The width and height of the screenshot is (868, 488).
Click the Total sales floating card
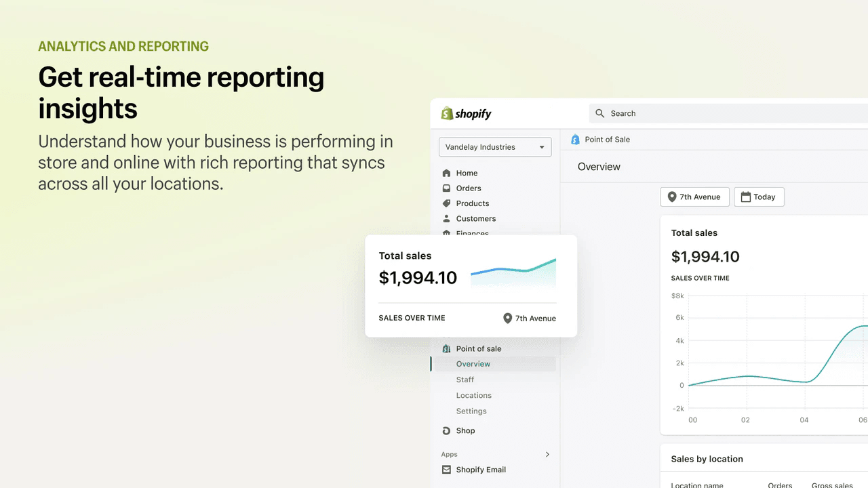click(x=471, y=285)
